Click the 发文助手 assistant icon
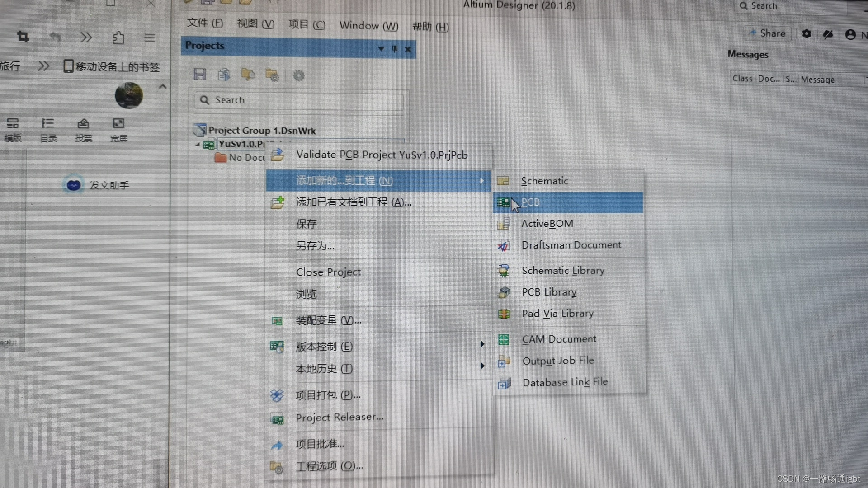The height and width of the screenshot is (488, 868). (x=74, y=185)
